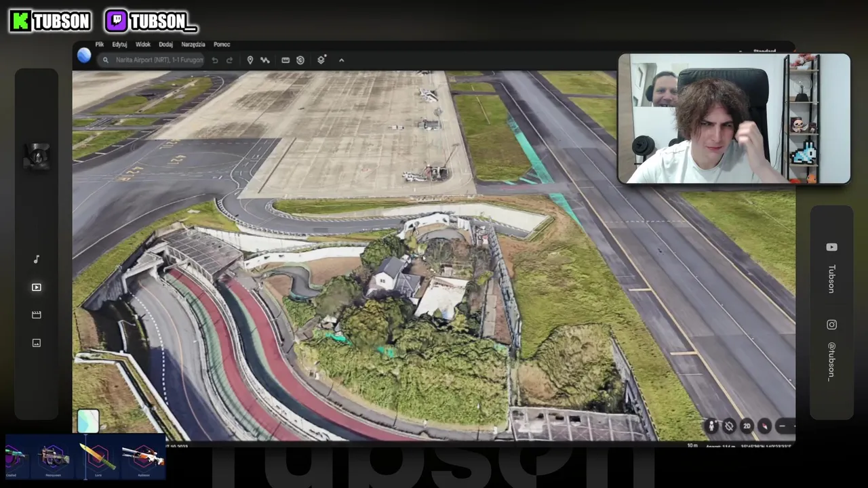The width and height of the screenshot is (868, 488).
Task: Activate Street View pegman
Action: (711, 426)
